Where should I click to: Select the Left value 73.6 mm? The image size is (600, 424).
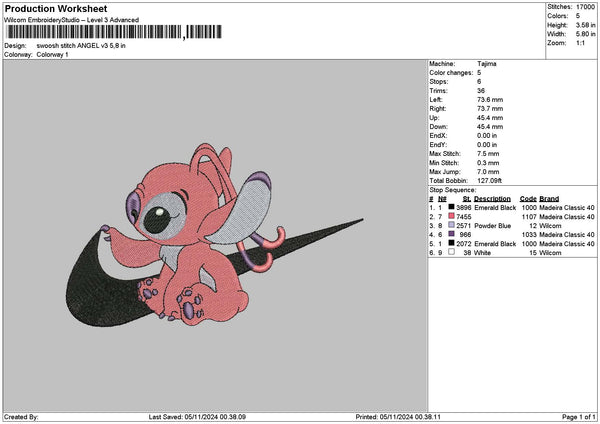[490, 100]
